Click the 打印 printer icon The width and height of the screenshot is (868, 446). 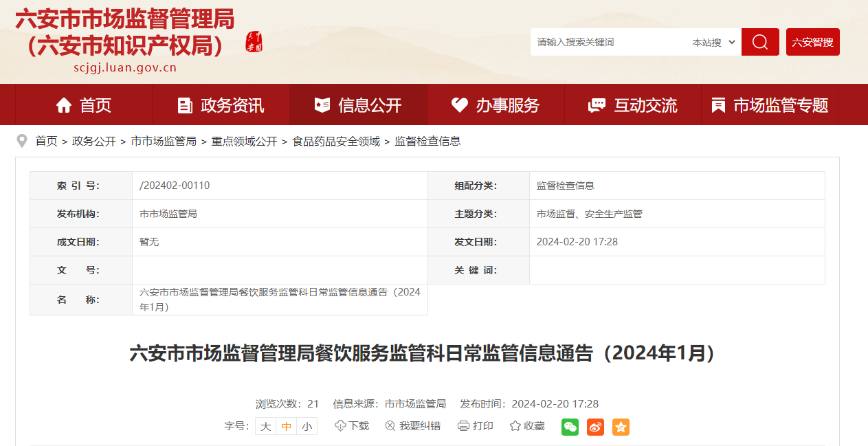click(463, 426)
